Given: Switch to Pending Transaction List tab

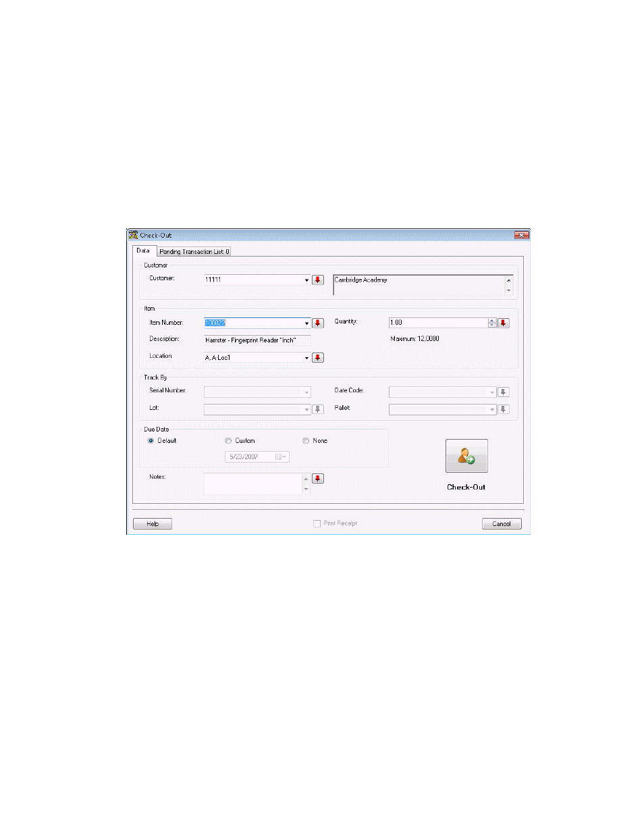Looking at the screenshot, I should (x=194, y=251).
